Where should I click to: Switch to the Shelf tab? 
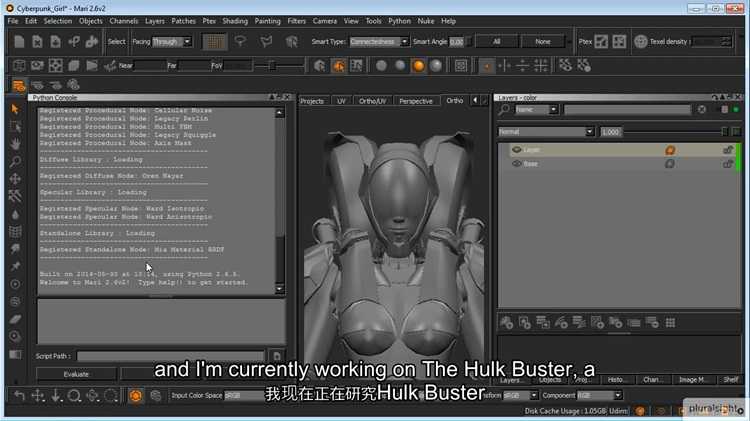(730, 380)
